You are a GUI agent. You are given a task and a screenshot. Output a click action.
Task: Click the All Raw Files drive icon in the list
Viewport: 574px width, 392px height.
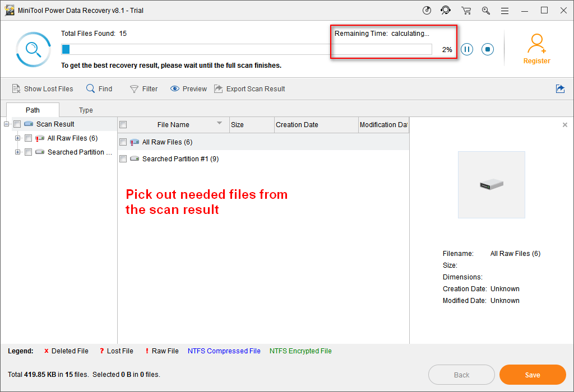click(135, 142)
